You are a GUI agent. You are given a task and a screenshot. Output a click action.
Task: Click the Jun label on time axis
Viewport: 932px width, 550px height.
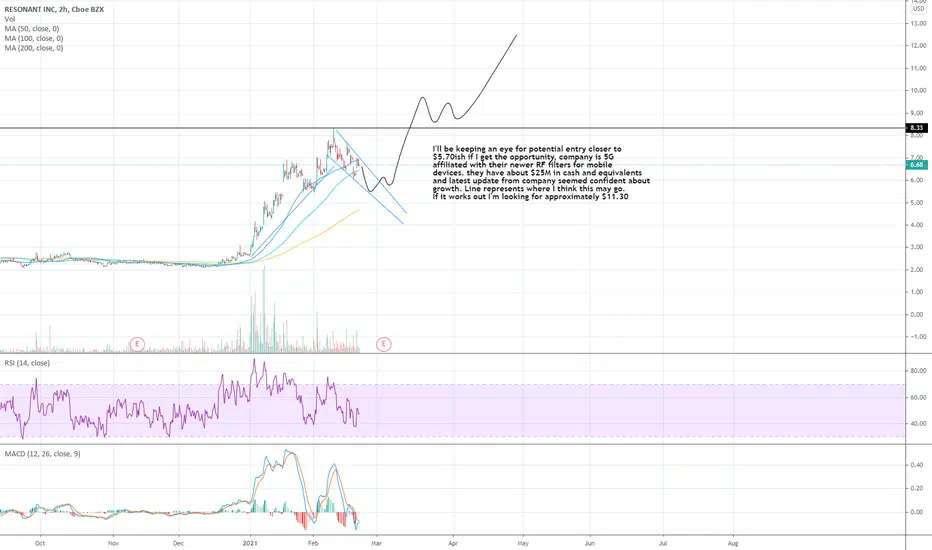click(x=590, y=543)
